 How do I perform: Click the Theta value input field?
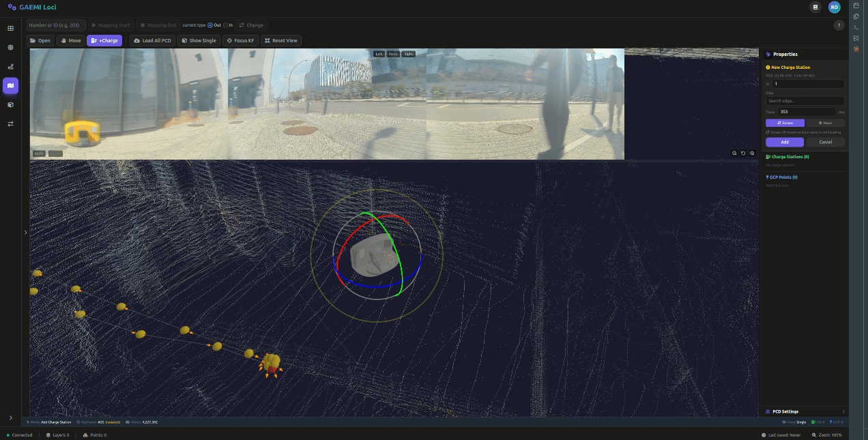(807, 111)
